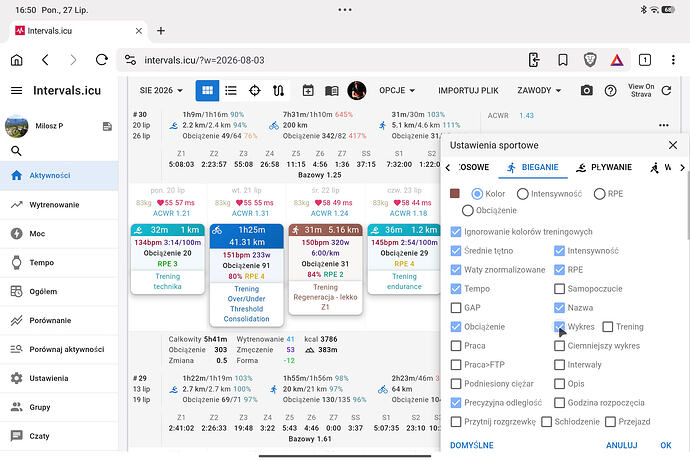The width and height of the screenshot is (690, 460).
Task: Expand the SIE 2026 month dropdown
Action: click(161, 90)
